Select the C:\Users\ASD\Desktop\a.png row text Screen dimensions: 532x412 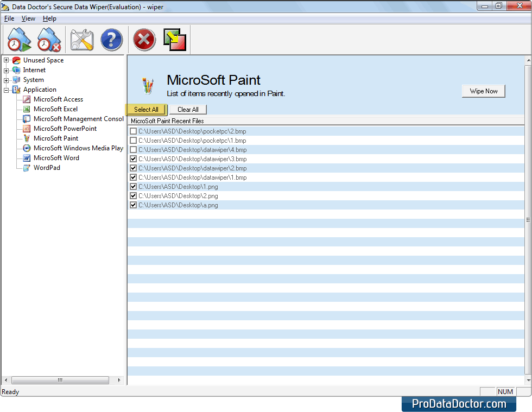coord(178,205)
